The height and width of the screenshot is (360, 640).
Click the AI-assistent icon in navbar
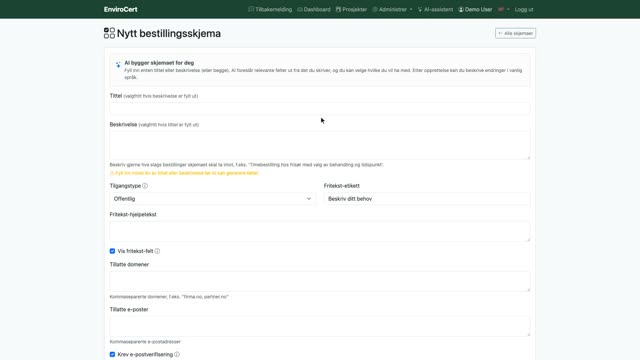tap(420, 9)
